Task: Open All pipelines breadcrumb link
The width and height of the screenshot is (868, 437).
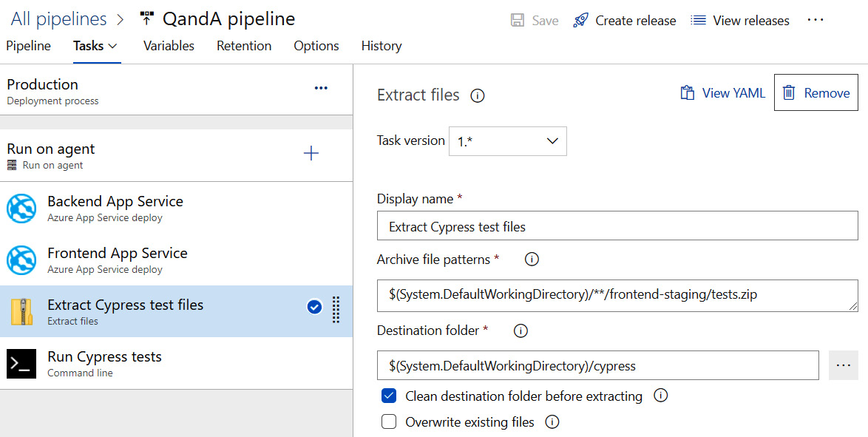Action: tap(58, 18)
